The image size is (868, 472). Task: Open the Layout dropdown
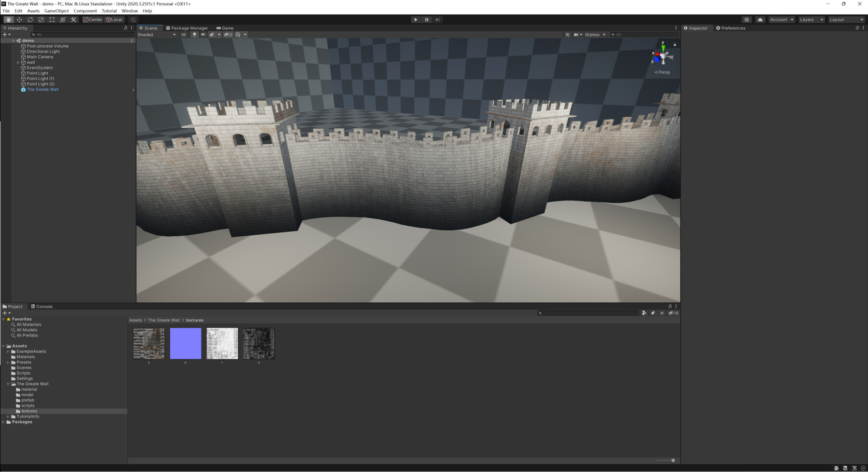click(x=846, y=20)
